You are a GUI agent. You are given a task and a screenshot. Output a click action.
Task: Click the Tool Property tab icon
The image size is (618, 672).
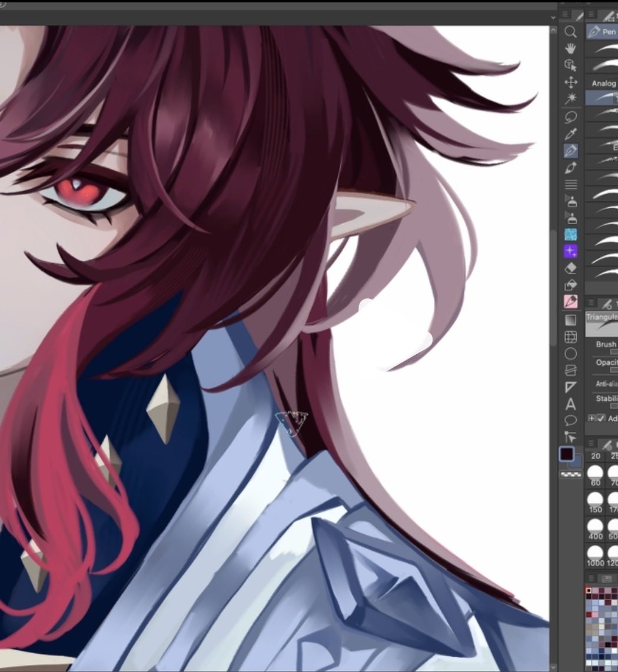(607, 304)
